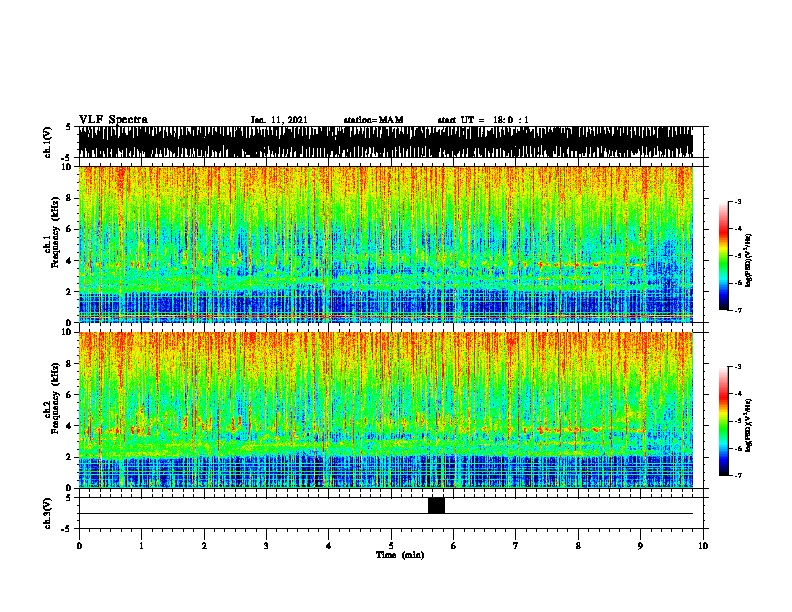The image size is (792, 612).
Task: Click the "5" tick on ch.3(V) axis
Action: click(69, 498)
